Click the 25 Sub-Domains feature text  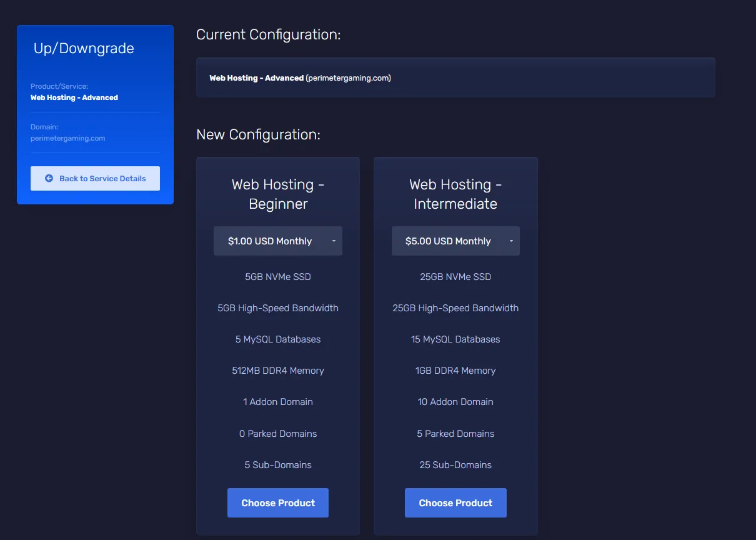(455, 465)
